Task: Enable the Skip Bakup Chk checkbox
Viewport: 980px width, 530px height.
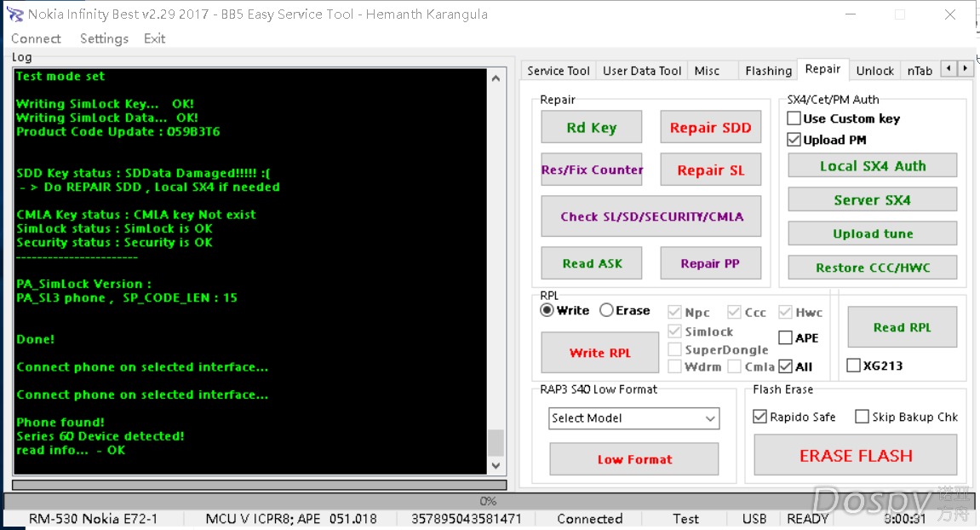Action: [x=862, y=417]
